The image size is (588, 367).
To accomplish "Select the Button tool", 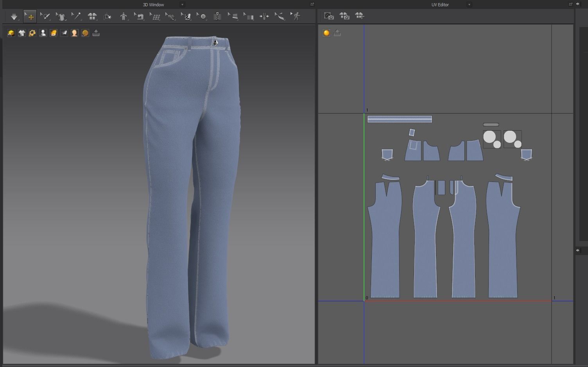I will coord(202,16).
